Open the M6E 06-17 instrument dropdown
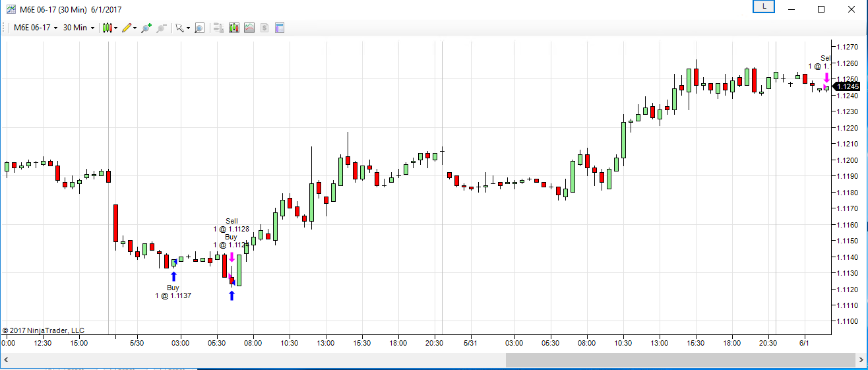Image resolution: width=868 pixels, height=370 pixels. [x=36, y=28]
